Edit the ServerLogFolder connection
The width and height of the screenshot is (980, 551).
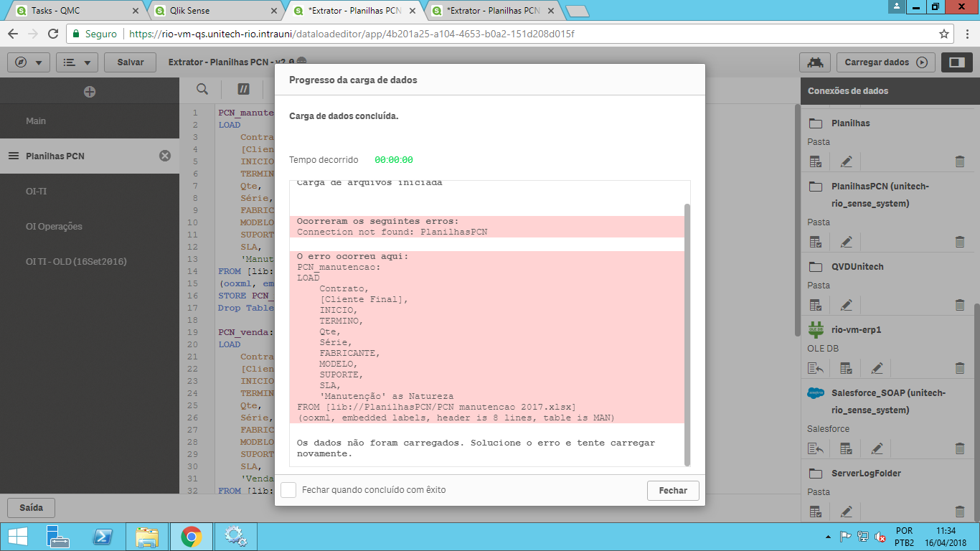(847, 512)
